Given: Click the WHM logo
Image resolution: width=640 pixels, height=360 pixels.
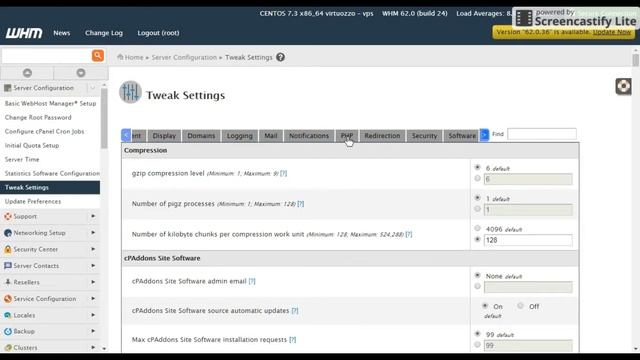Looking at the screenshot, I should (24, 33).
